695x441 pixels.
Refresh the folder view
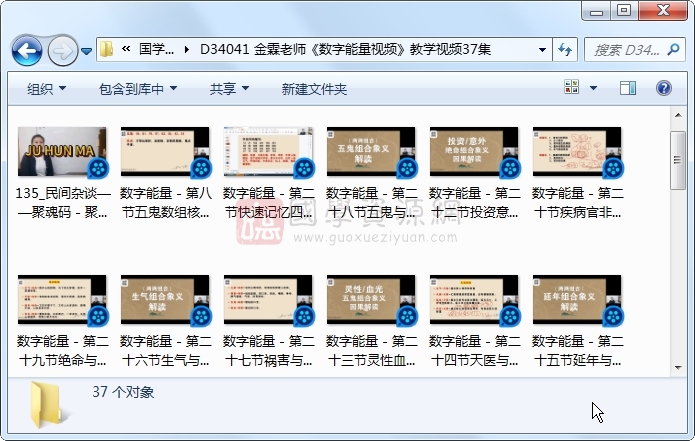click(565, 50)
